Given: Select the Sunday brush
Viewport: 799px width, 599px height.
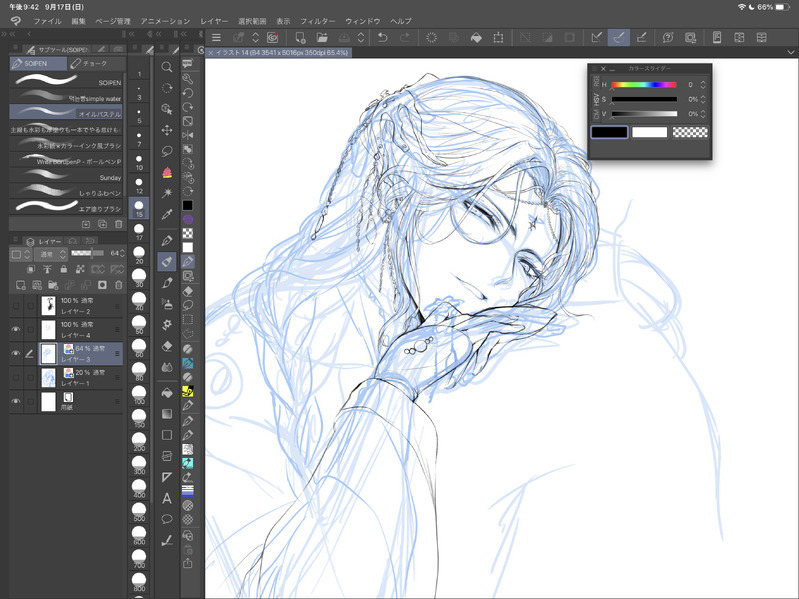Looking at the screenshot, I should coord(66,176).
